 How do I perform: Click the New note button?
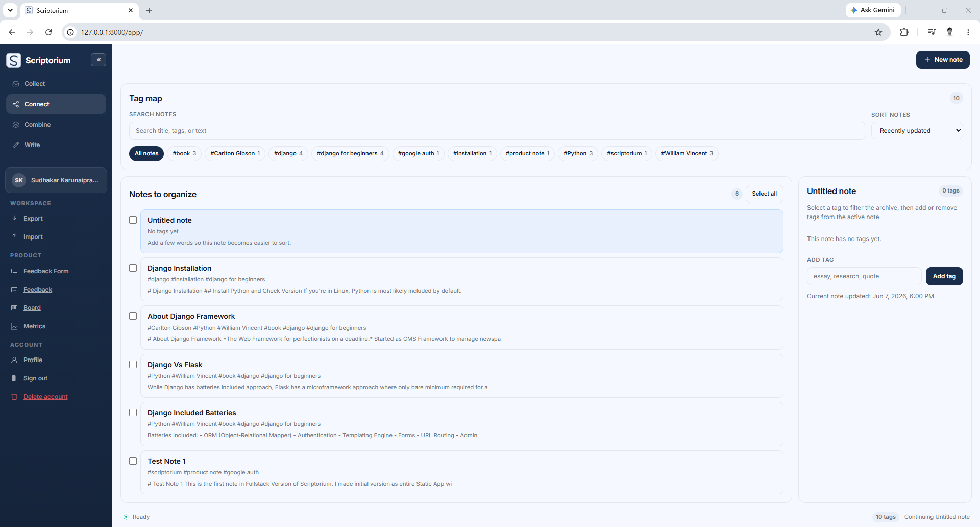(943, 60)
